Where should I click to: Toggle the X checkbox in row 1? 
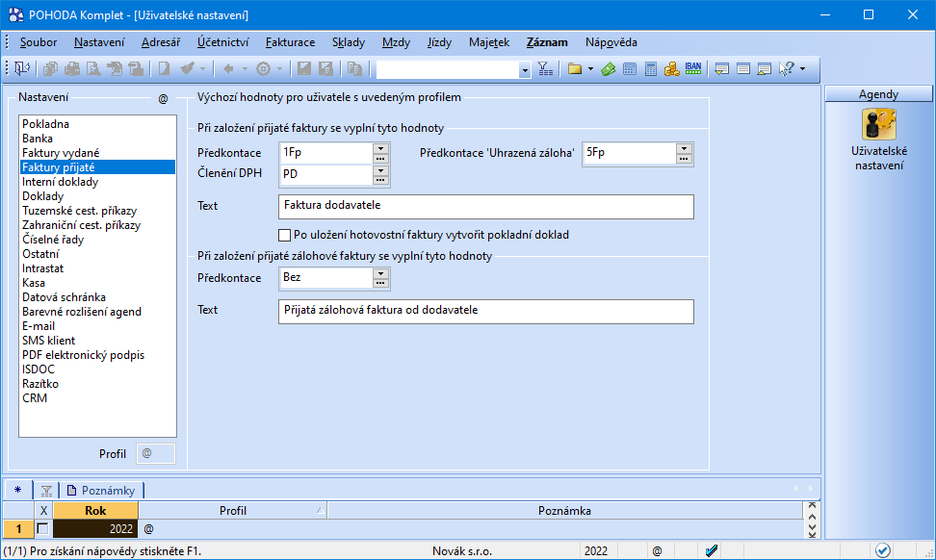point(42,529)
